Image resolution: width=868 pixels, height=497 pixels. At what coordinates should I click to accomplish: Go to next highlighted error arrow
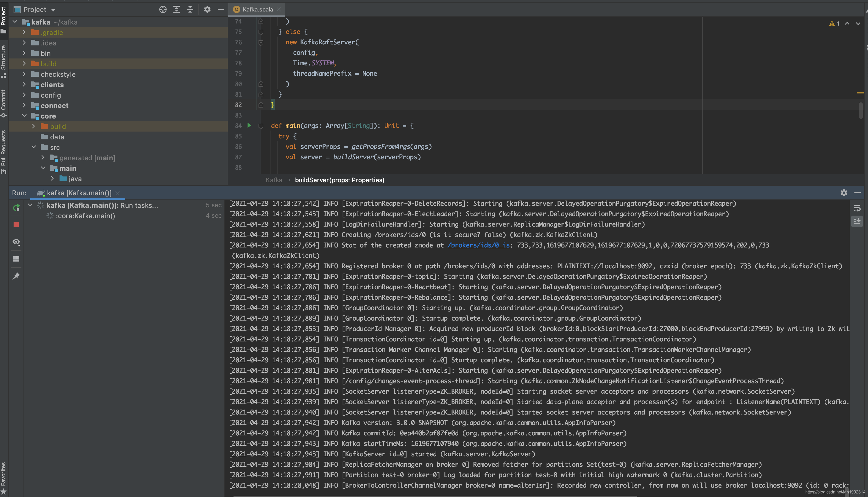858,23
